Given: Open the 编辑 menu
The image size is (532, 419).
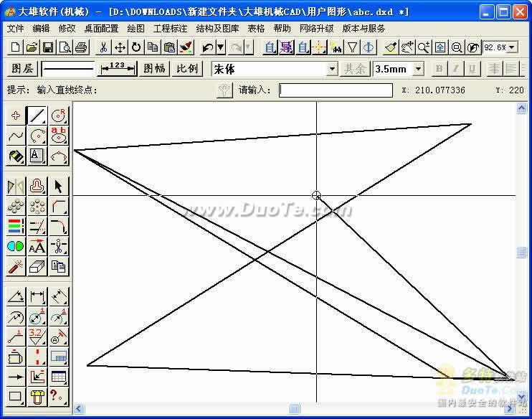Looking at the screenshot, I should (41, 29).
